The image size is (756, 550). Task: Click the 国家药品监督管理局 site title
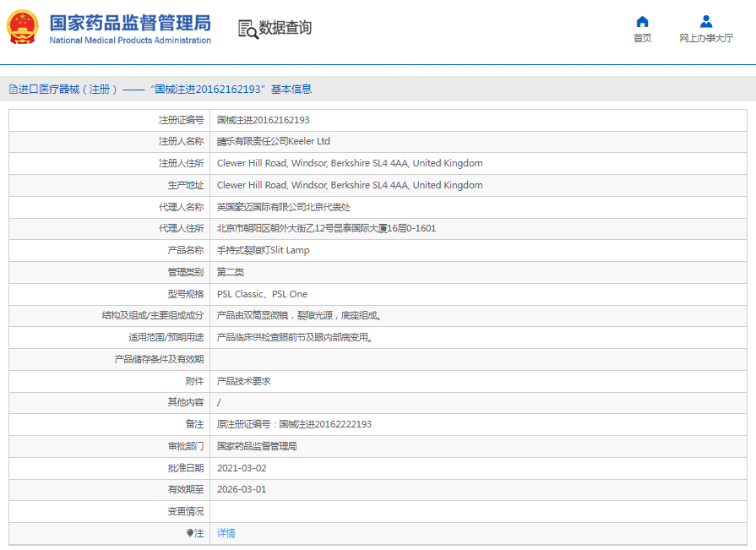coord(130,22)
